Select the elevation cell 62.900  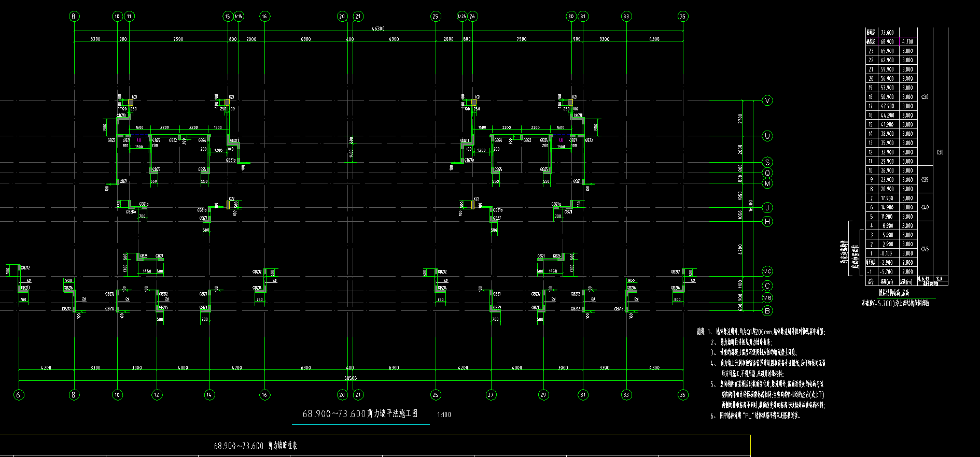pos(887,60)
